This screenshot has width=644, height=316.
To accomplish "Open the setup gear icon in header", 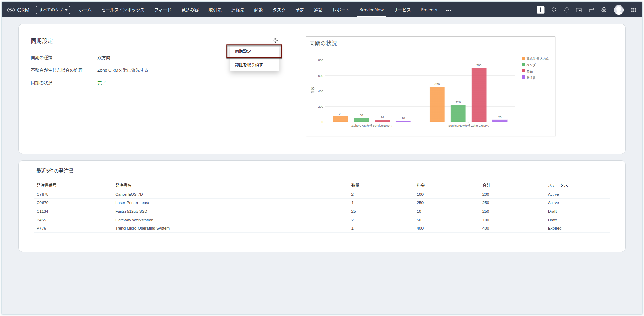I will click(604, 10).
